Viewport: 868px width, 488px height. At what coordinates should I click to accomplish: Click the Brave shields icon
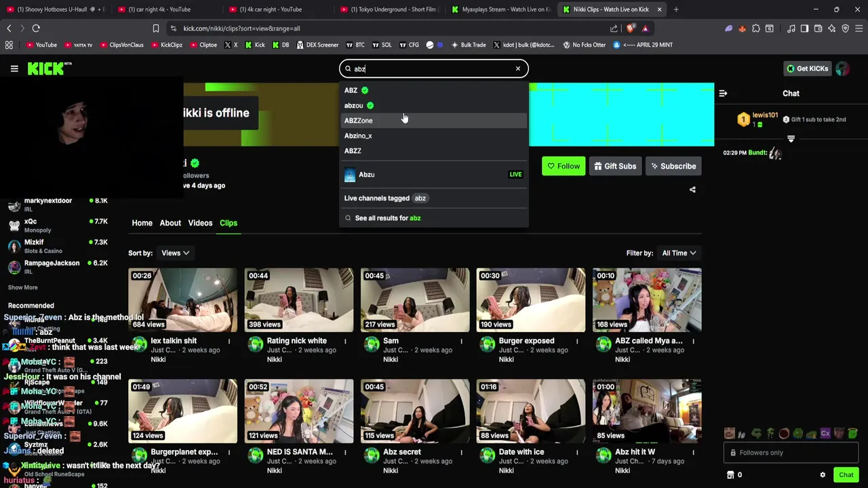click(x=631, y=28)
